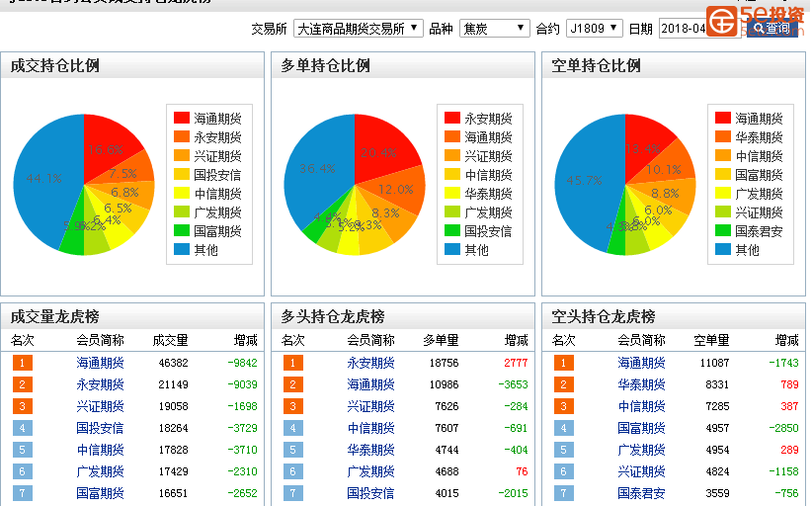Click the 45.7% blue slice in 空单持仓比例 pie
This screenshot has height=506, width=812.
[584, 181]
